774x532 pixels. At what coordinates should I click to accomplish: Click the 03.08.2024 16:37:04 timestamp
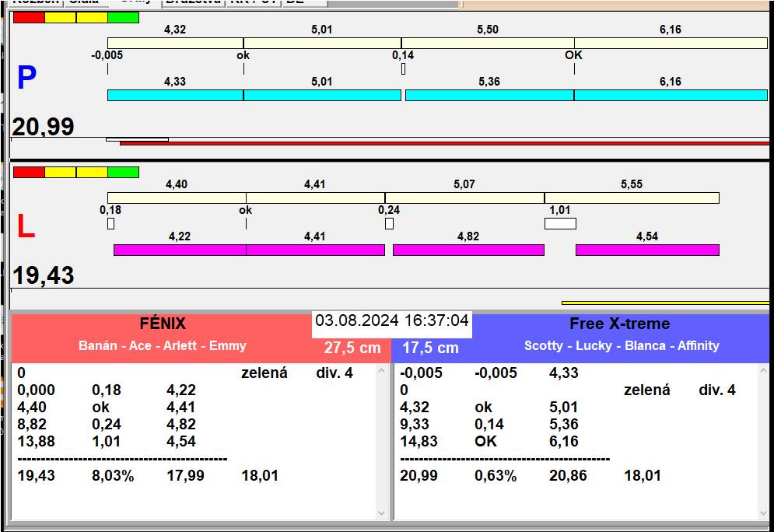pos(392,320)
